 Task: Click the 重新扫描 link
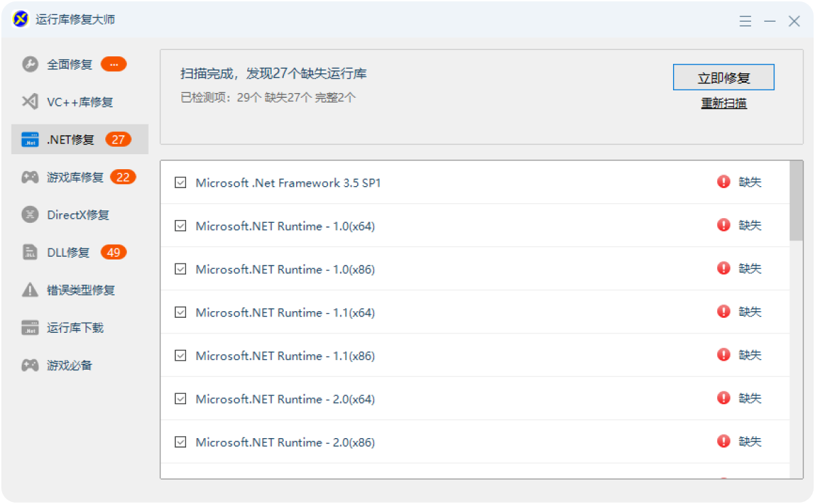724,104
